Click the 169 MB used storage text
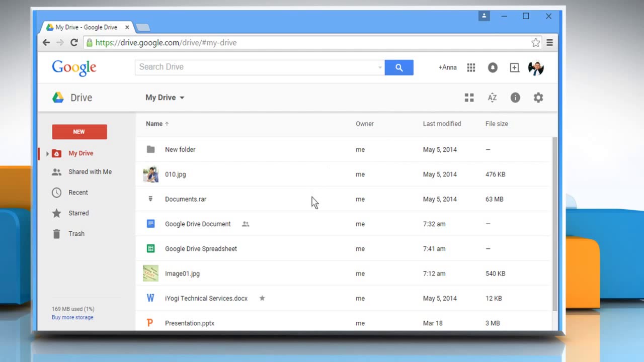644x362 pixels. click(x=73, y=309)
